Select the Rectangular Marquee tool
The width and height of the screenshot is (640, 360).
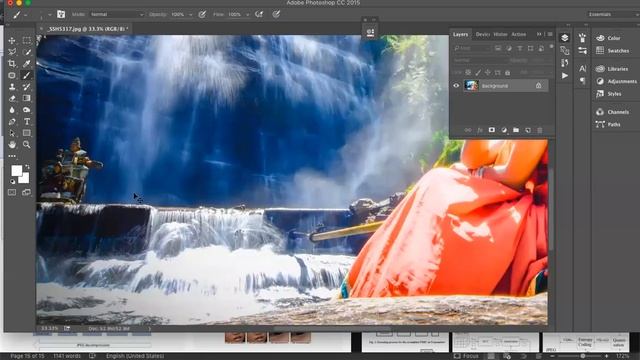tap(27, 40)
